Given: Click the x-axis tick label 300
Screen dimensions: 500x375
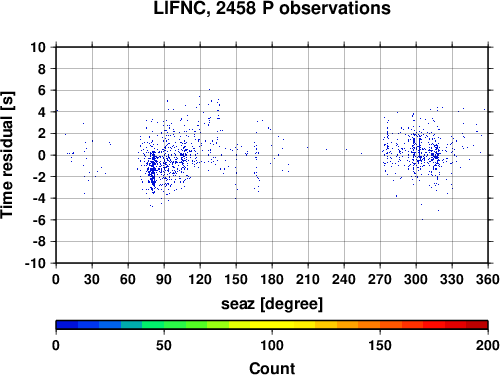Looking at the screenshot, I should (416, 279).
